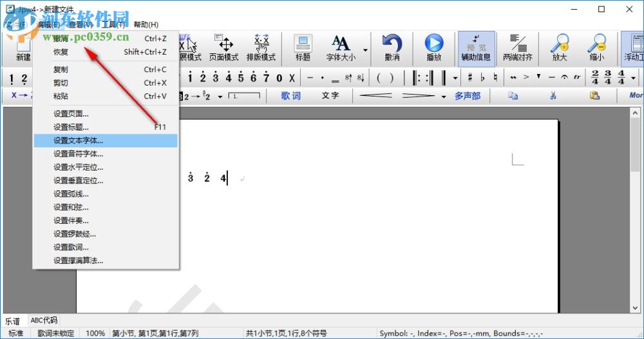Expand the barline types dropdown

tap(455, 78)
